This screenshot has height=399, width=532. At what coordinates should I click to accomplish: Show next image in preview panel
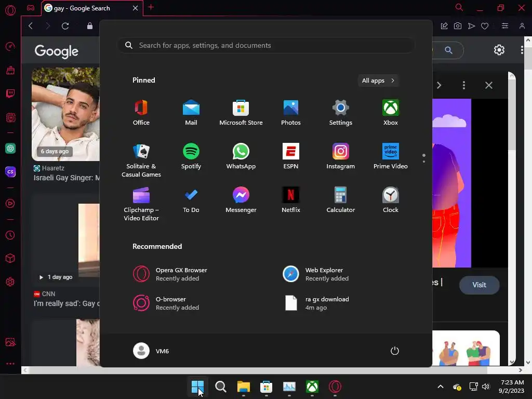439,85
